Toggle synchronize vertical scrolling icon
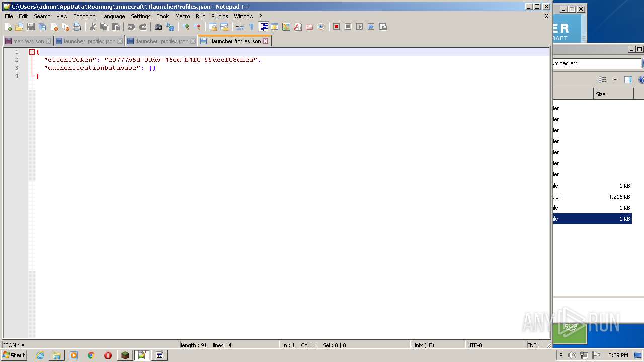644x362 pixels. (213, 27)
